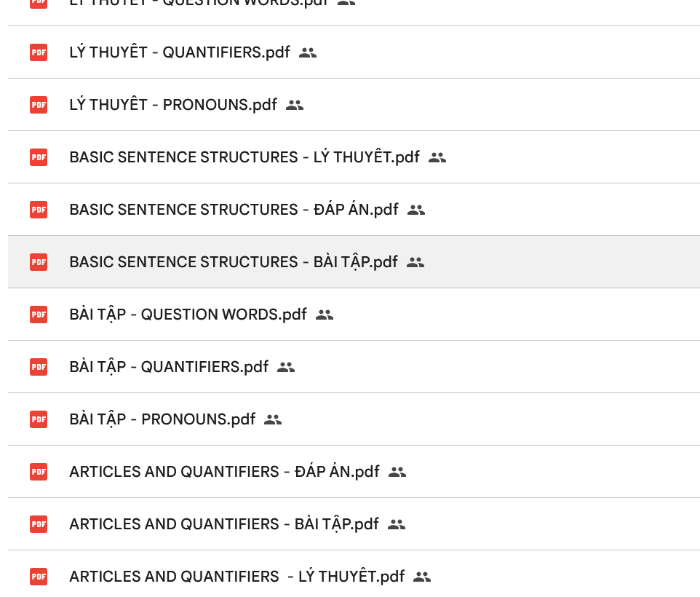
Task: Click shared icon of ARTICLES AND QUANTIFIERS - LÝ THUYẾT
Action: point(422,577)
